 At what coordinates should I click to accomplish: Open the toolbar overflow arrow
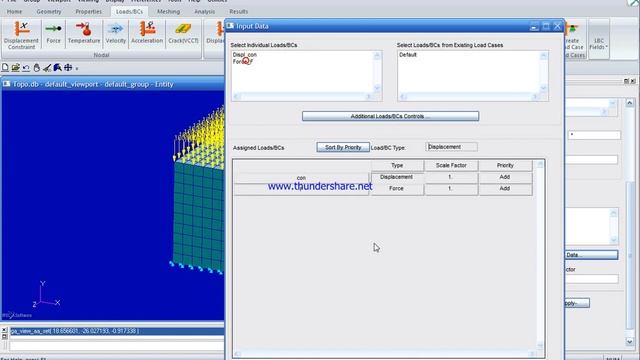pos(77,69)
